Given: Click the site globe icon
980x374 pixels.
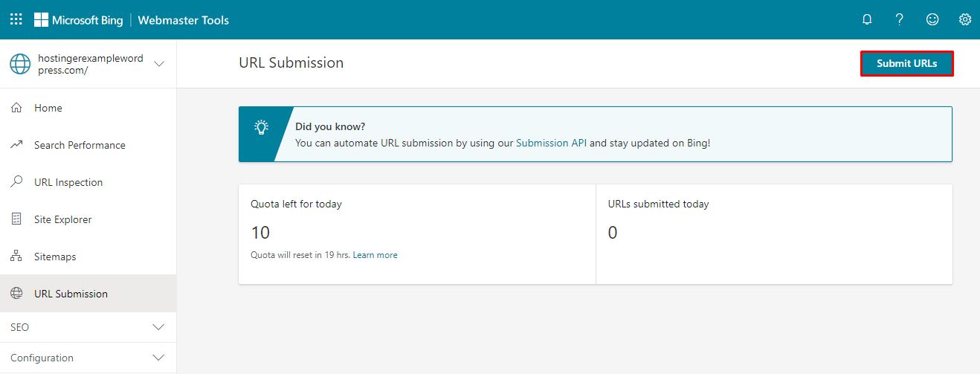Looking at the screenshot, I should (20, 64).
